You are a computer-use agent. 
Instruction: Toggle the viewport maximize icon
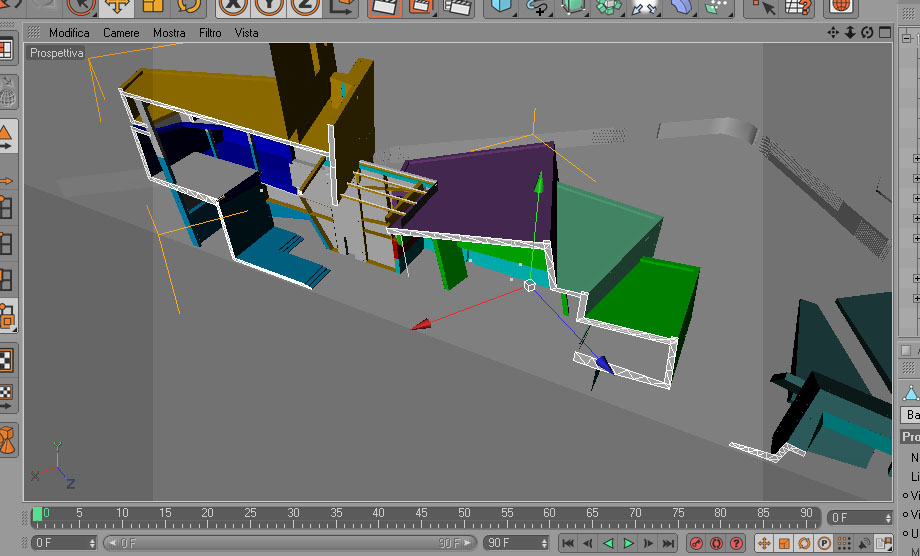[885, 33]
